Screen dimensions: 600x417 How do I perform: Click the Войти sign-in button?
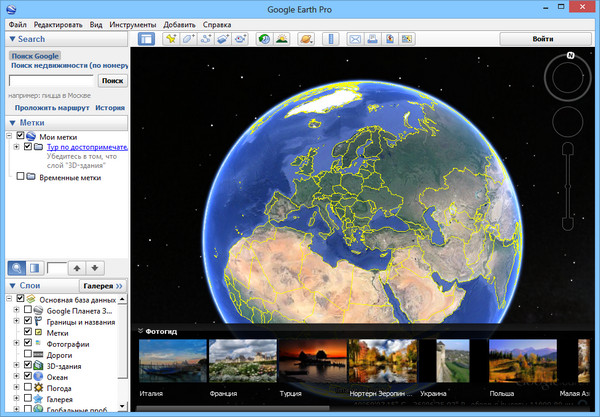(543, 39)
